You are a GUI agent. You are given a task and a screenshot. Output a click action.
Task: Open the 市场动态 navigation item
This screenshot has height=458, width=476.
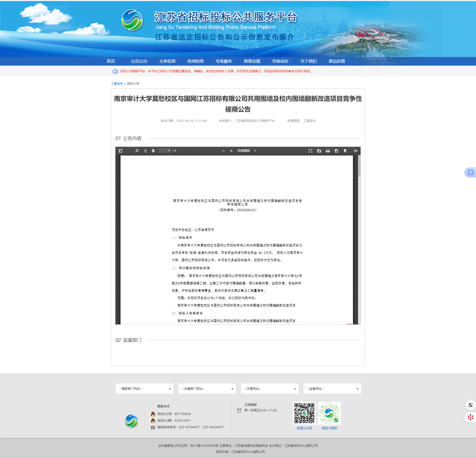[280, 61]
